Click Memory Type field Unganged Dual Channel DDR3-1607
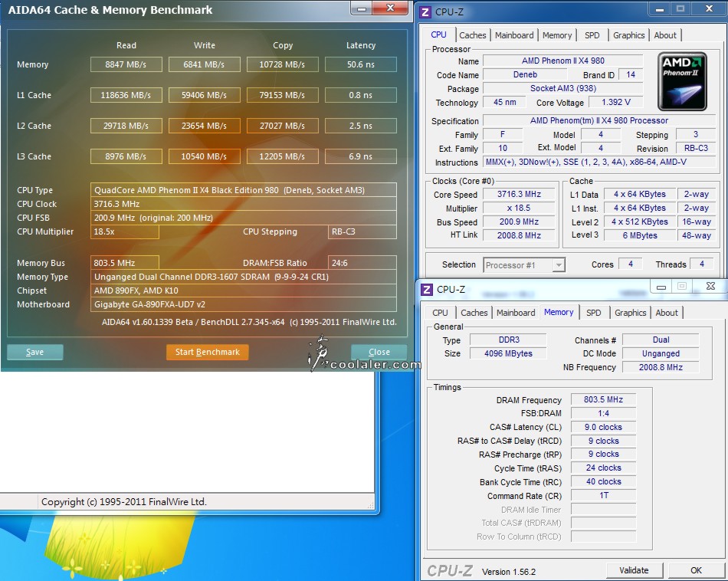Screen dimensions: 728x581 [243, 277]
